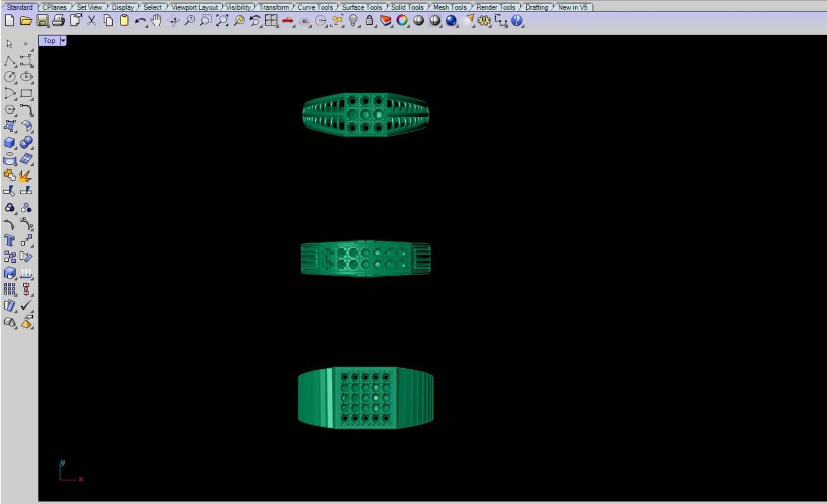Click the Save file button
The width and height of the screenshot is (827, 504).
(x=42, y=21)
